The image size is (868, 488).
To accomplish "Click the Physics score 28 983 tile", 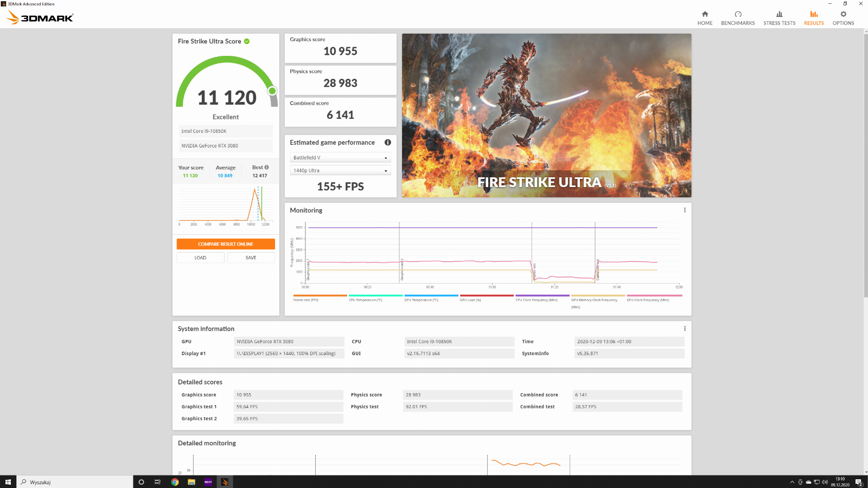I will pos(341,80).
